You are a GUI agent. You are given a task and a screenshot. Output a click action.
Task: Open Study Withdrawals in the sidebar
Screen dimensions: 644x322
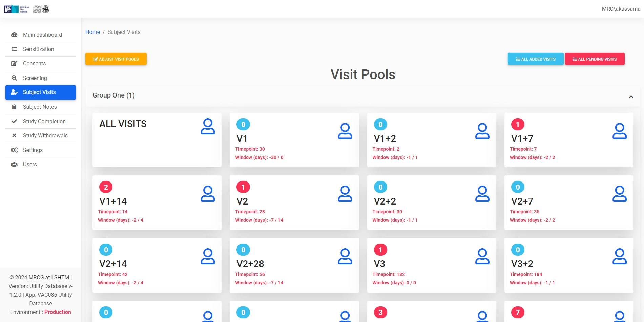click(45, 136)
